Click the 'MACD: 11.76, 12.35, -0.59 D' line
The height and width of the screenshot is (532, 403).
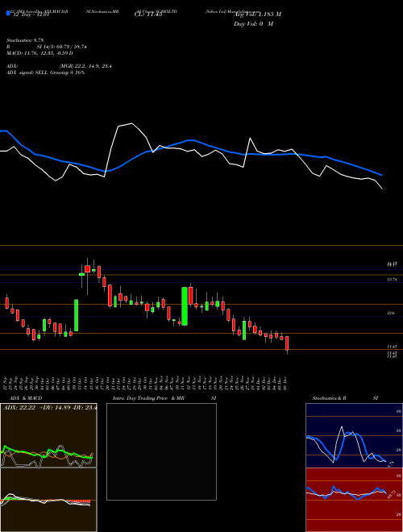point(39,53)
